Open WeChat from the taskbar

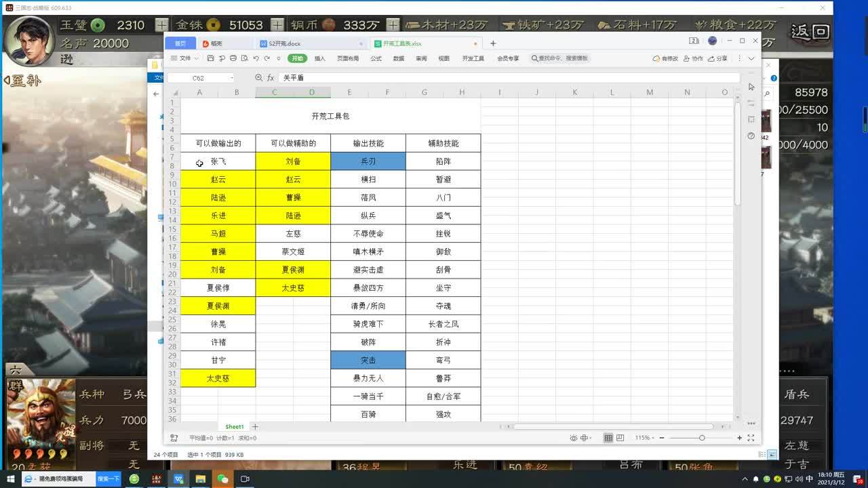(222, 479)
